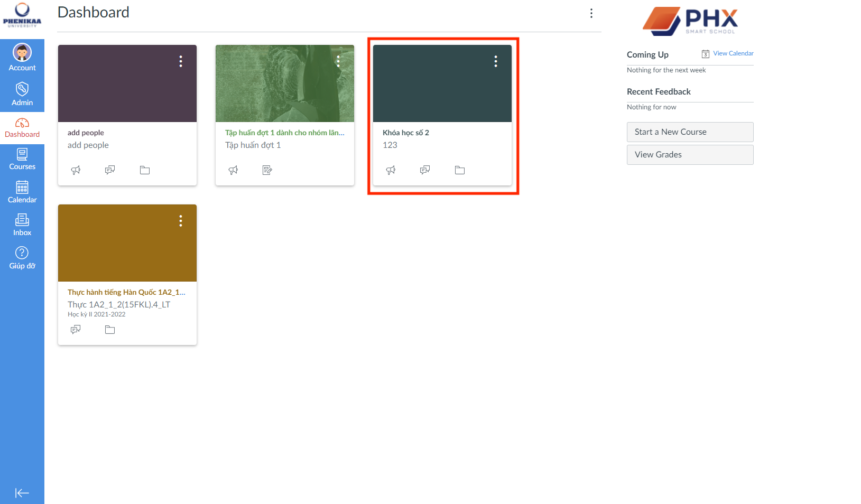The width and height of the screenshot is (861, 504).
Task: Collapse the global navigation sidebar
Action: click(x=22, y=493)
